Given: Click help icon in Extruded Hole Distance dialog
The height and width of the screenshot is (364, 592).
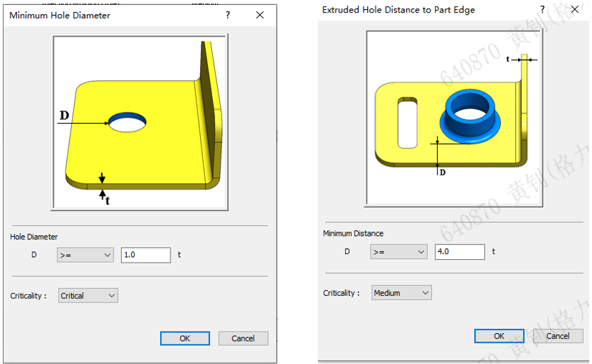Looking at the screenshot, I should [x=542, y=9].
